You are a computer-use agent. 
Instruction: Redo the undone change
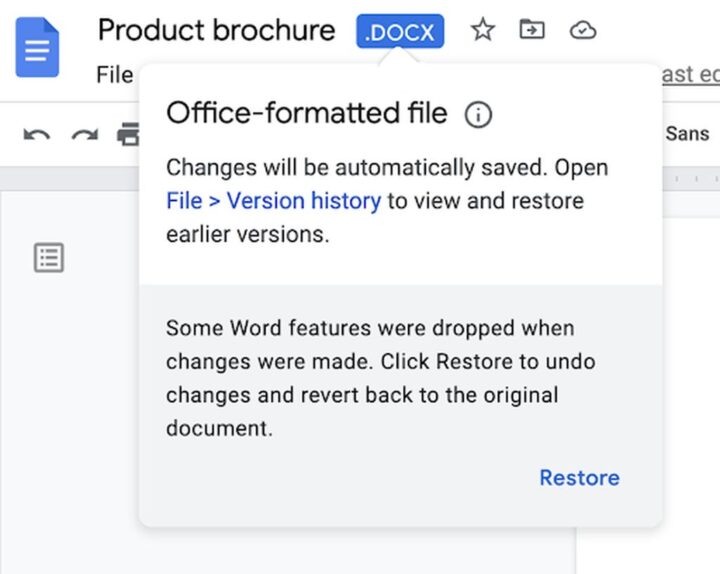(x=84, y=134)
